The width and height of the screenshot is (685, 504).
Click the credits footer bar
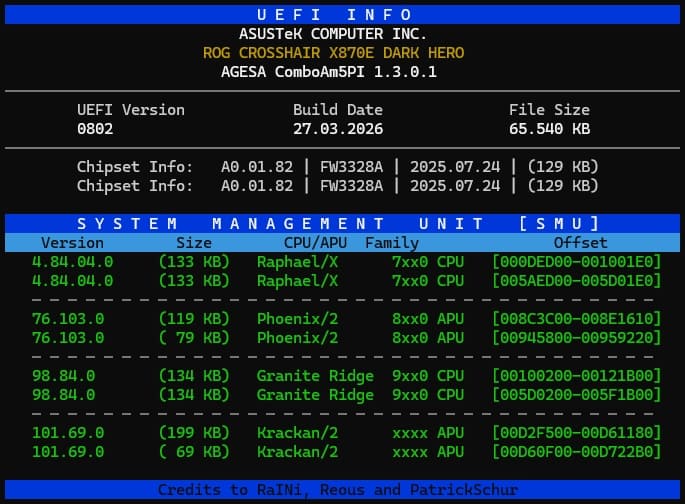click(342, 489)
